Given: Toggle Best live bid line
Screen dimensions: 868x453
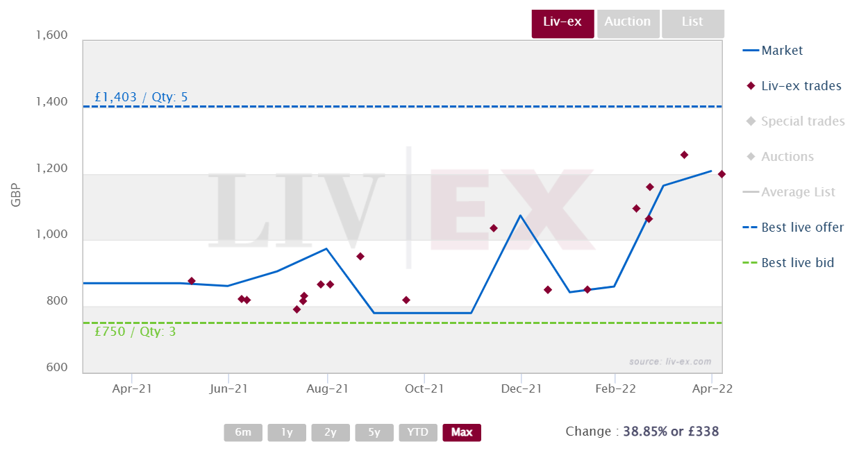Looking at the screenshot, I should [x=788, y=263].
